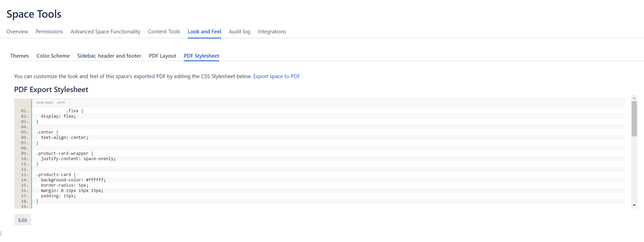Open Sidebar, header and footer sub-tab
The image size is (644, 242).
(x=109, y=56)
